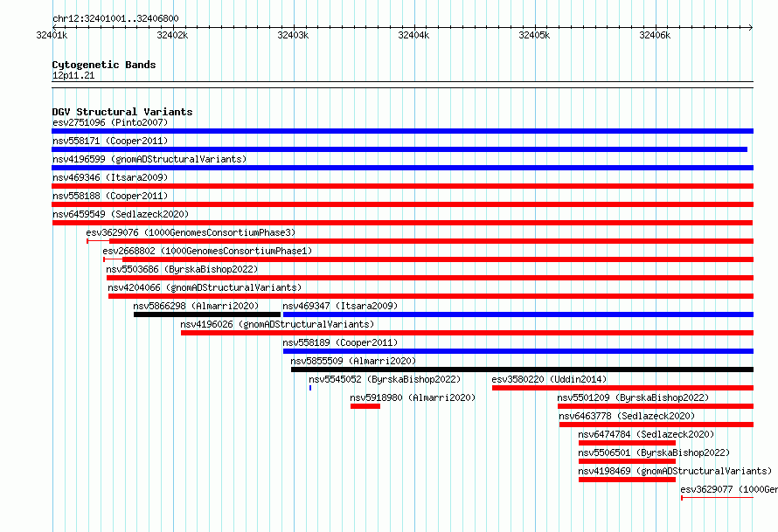The height and width of the screenshot is (532, 778).
Task: Click the 32406k ruler tick label
Action: tap(655, 35)
